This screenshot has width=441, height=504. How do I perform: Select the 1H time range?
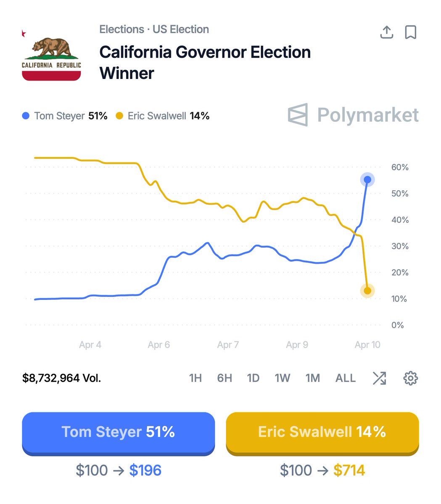pyautogui.click(x=195, y=378)
